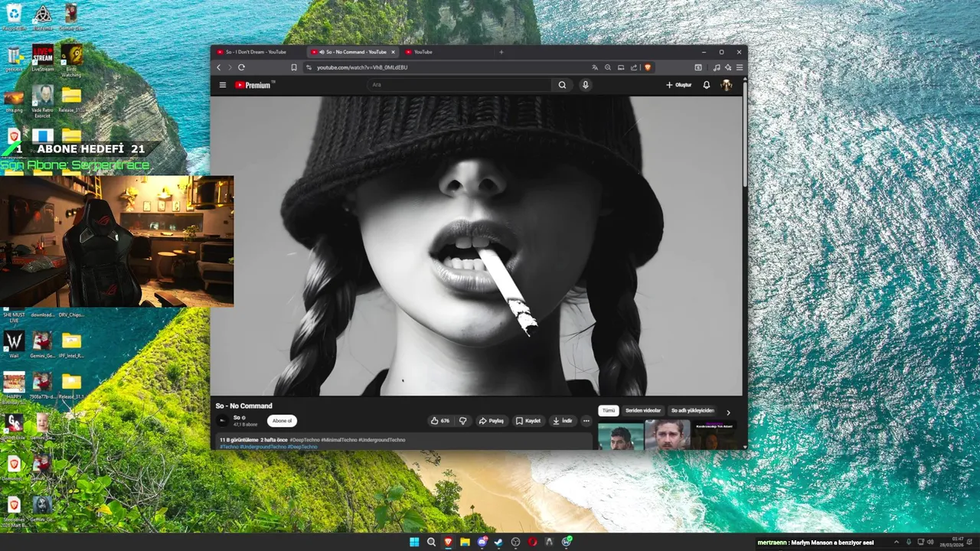This screenshot has height=551, width=980.
Task: Open Steam from the taskbar
Action: tap(498, 542)
